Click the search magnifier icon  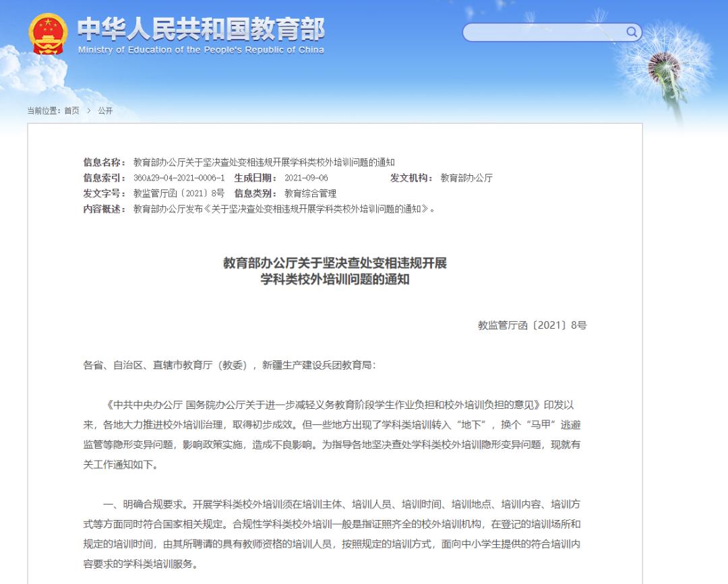[631, 32]
